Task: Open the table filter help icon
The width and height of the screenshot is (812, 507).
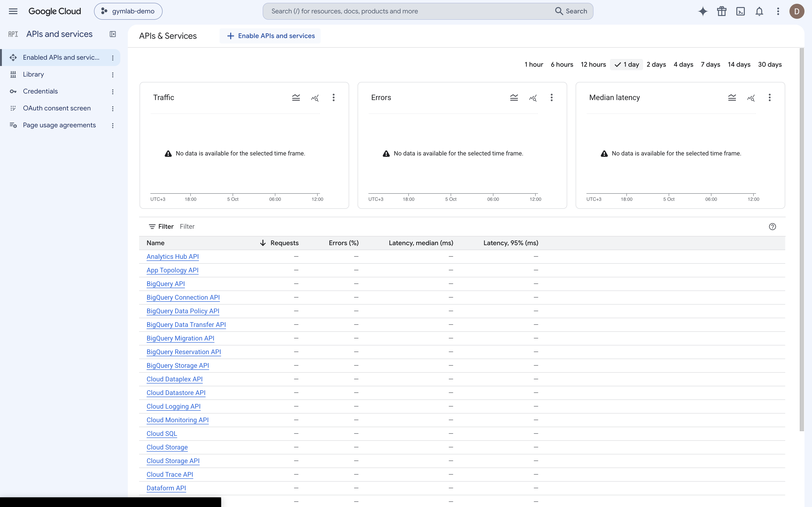Action: [773, 227]
